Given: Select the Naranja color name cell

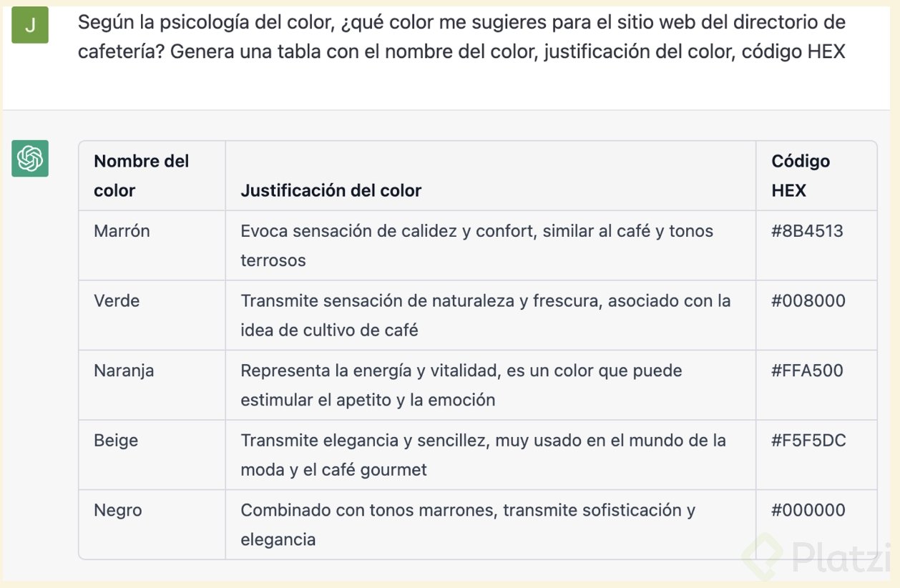Looking at the screenshot, I should point(124,371).
